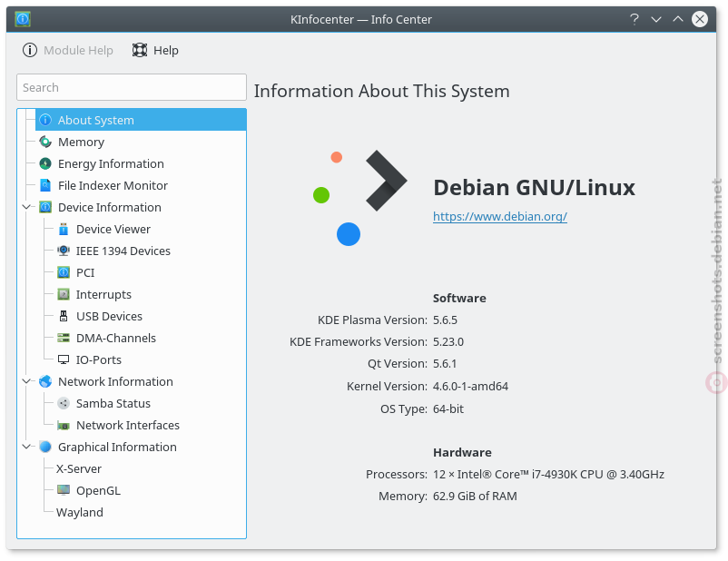
Task: Open the Energy Information module
Action: tap(111, 164)
